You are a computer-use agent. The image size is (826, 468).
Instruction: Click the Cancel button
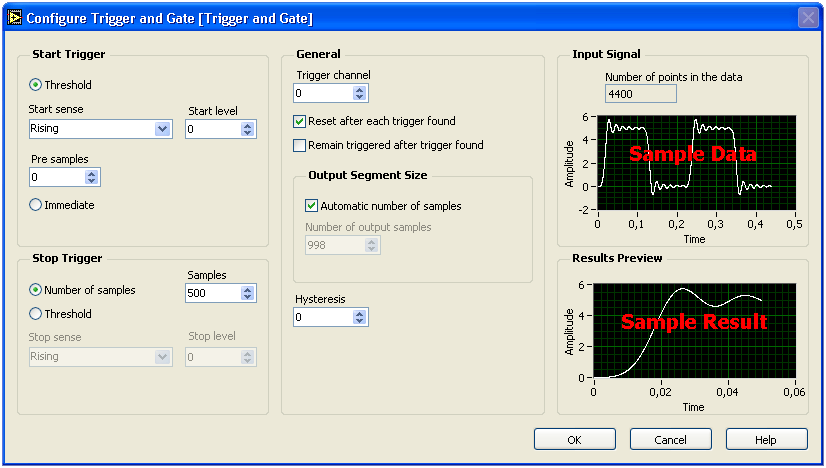tap(671, 440)
